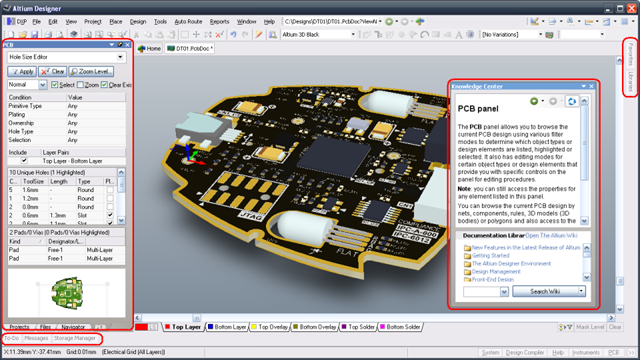This screenshot has height=360, width=640.
Task: Click the Move selection crosshair icon
Action: [x=196, y=35]
